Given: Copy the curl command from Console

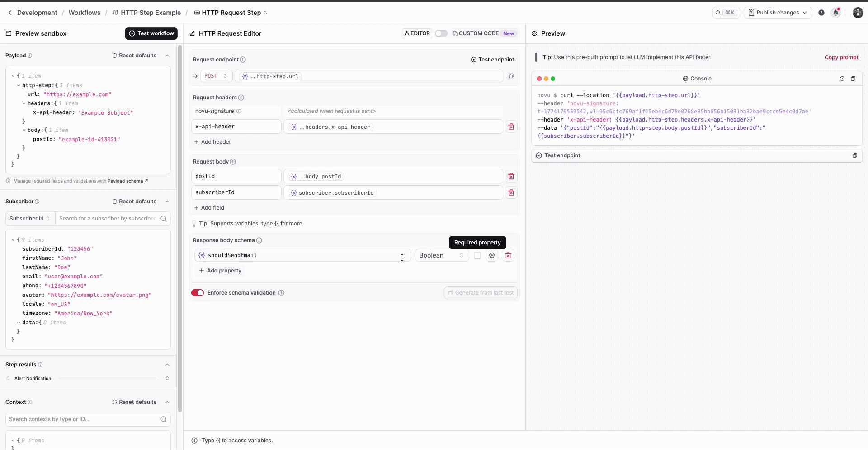Looking at the screenshot, I should 853,79.
